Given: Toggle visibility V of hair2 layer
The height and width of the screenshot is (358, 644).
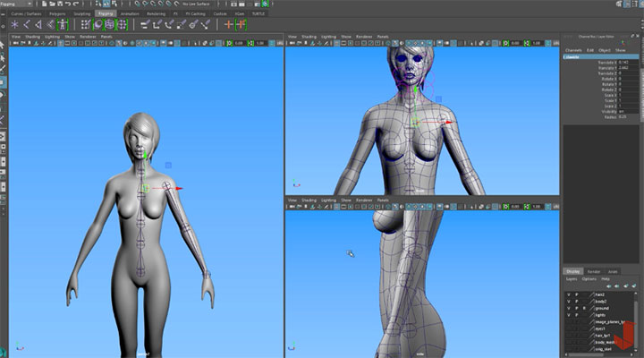Looking at the screenshot, I should tap(569, 294).
